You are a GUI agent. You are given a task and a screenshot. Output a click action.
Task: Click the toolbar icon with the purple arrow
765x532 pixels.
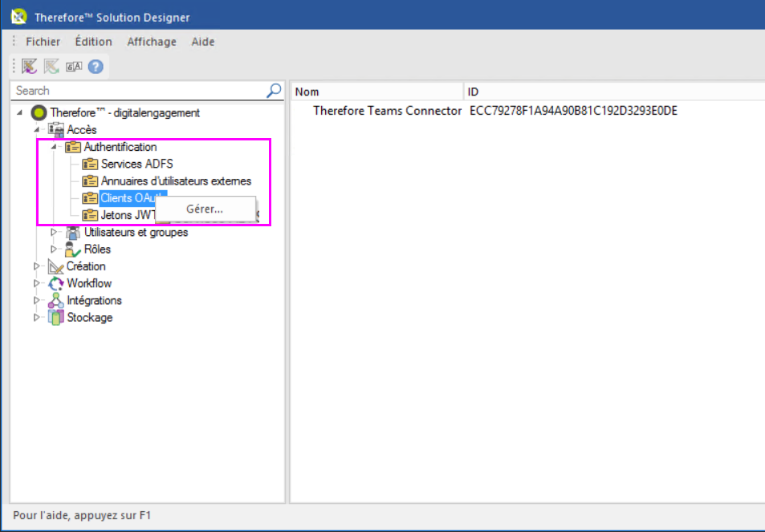pos(29,67)
